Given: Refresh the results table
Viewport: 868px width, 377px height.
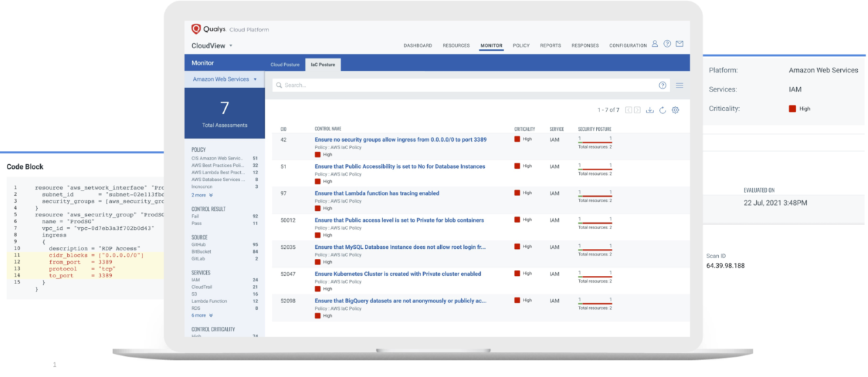Looking at the screenshot, I should click(x=663, y=110).
